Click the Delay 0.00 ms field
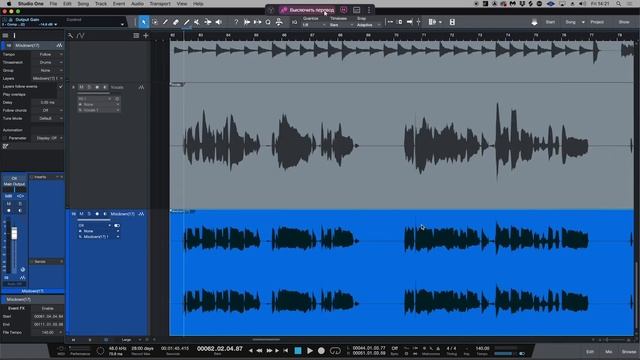The image size is (640, 360). [x=48, y=102]
